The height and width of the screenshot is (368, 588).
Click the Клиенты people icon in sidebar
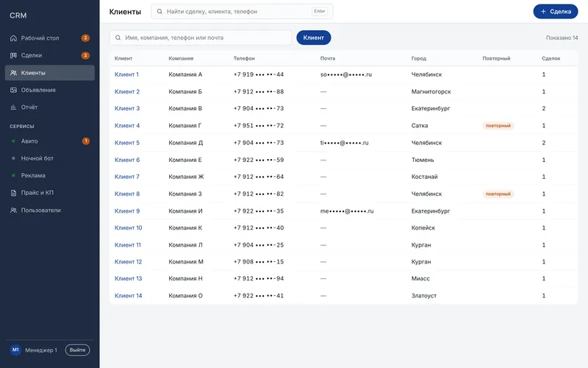pos(13,73)
